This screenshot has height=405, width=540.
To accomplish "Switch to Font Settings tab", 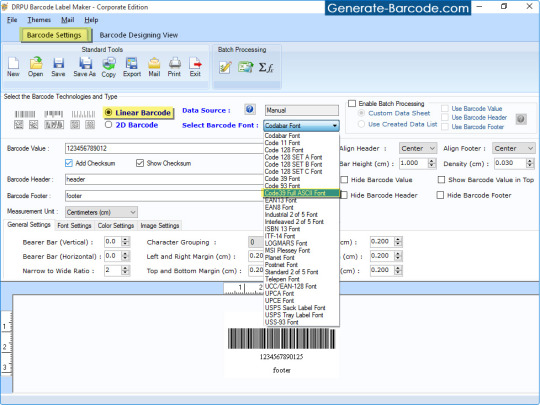I will (74, 226).
